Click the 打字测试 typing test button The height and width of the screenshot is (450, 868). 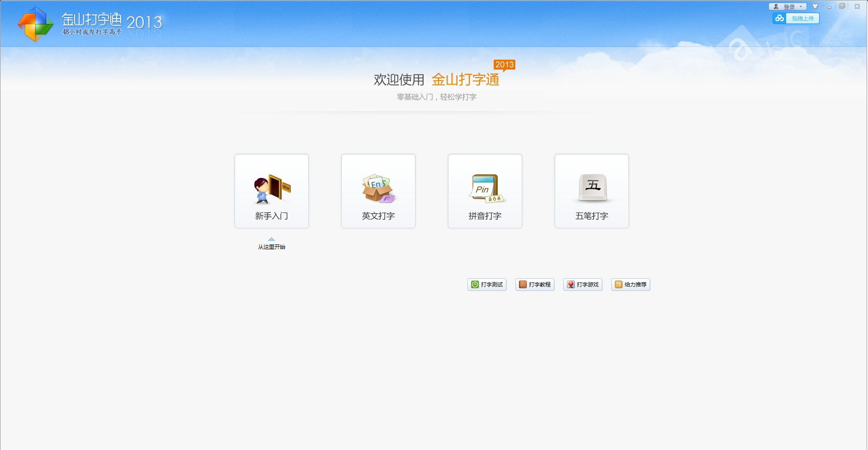click(x=487, y=284)
